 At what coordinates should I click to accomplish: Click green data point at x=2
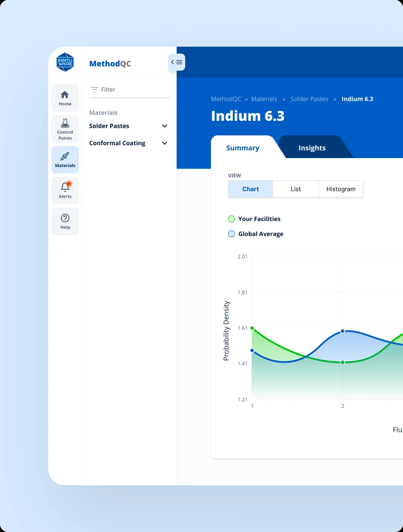(x=343, y=362)
